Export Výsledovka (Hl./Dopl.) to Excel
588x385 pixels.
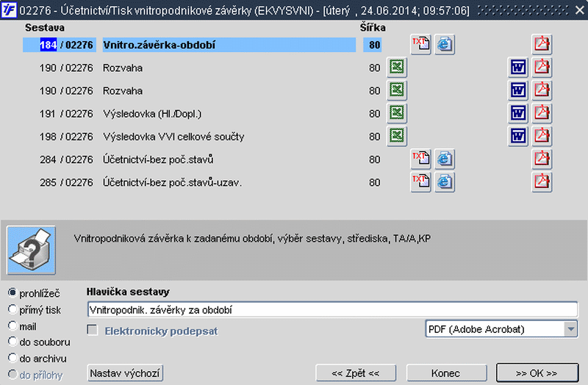click(397, 113)
